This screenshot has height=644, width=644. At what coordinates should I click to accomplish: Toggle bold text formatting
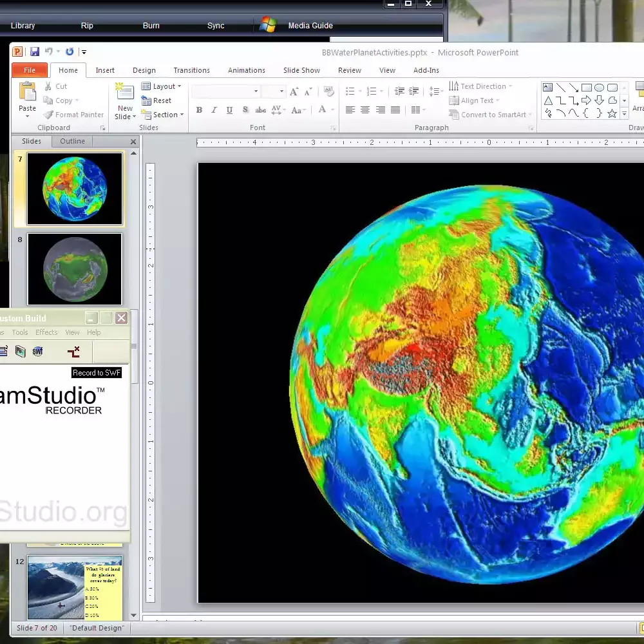coord(199,110)
